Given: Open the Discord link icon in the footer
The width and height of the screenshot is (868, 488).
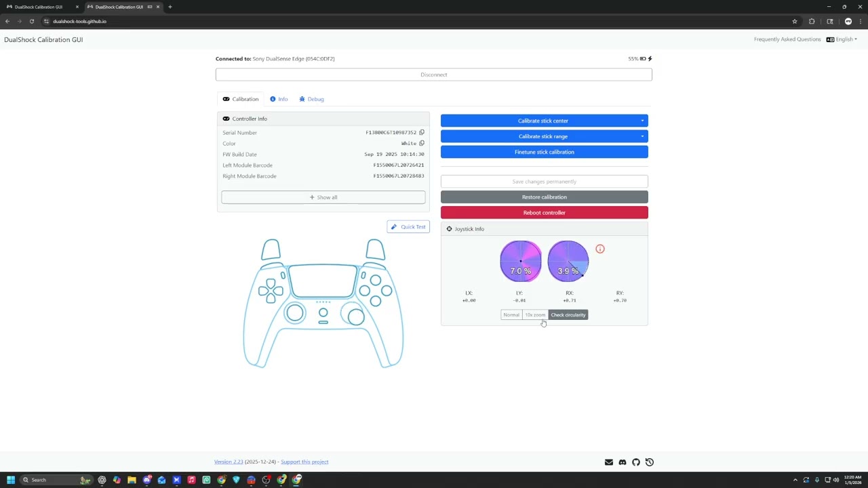Looking at the screenshot, I should [623, 462].
